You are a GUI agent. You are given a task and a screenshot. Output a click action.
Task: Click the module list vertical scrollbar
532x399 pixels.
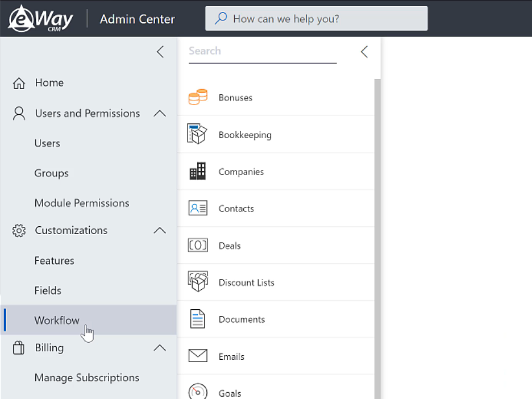[x=377, y=239]
